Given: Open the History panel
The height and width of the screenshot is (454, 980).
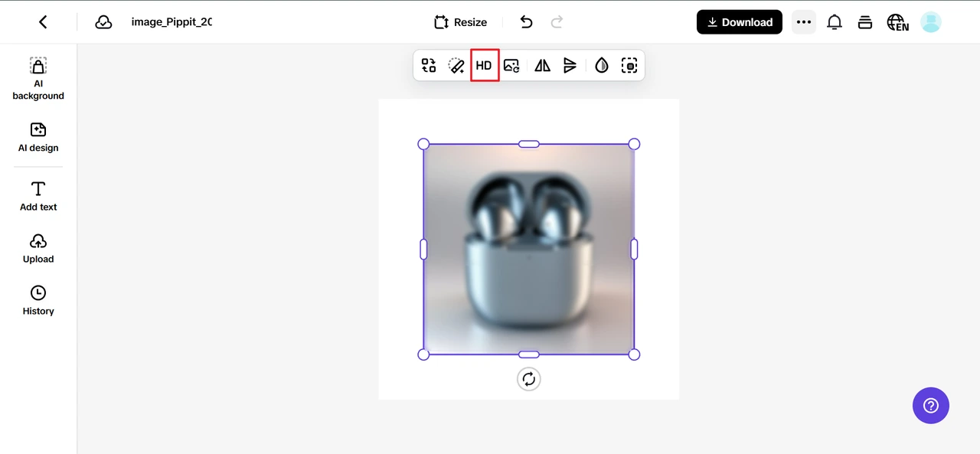Looking at the screenshot, I should coord(38,300).
